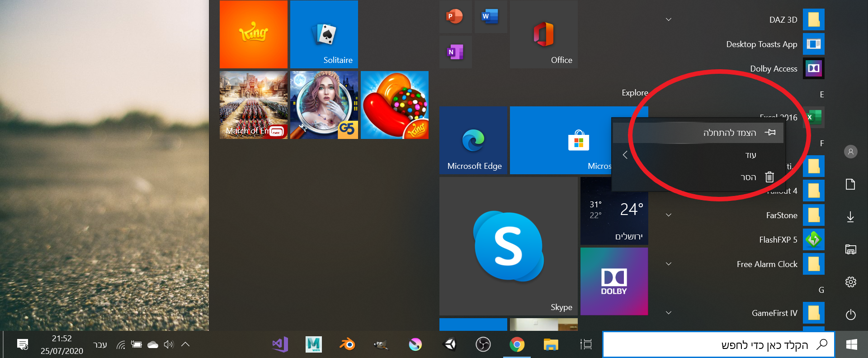The width and height of the screenshot is (868, 358).
Task: Show hidden system tray icons
Action: click(185, 344)
